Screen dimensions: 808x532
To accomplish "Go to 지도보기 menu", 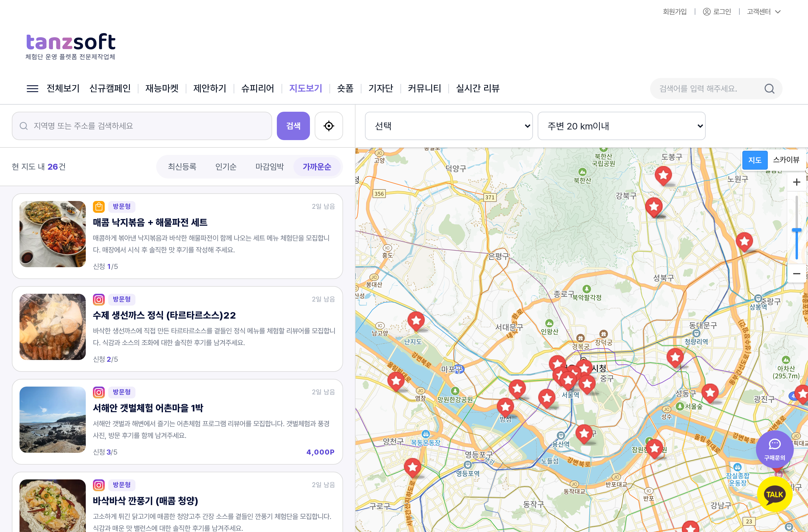I will click(306, 89).
